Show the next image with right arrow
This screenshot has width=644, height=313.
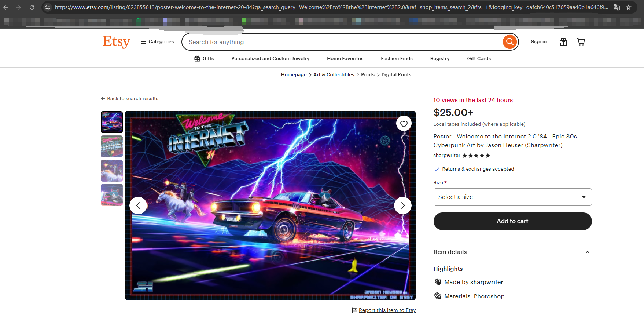(402, 205)
